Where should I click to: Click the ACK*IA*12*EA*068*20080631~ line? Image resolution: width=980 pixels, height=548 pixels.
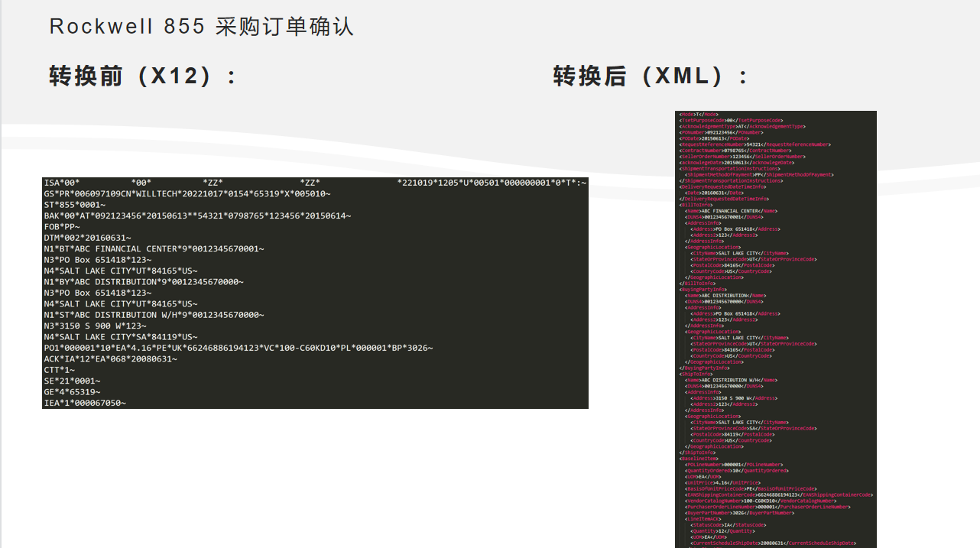(110, 358)
